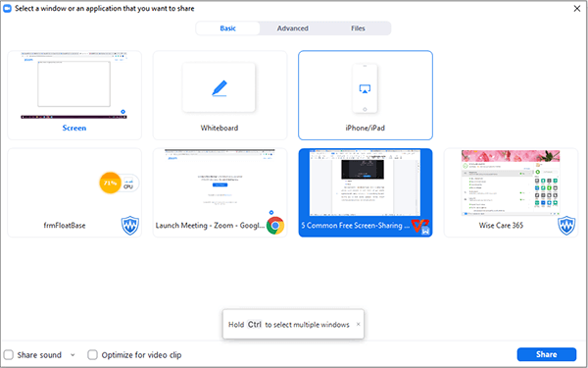The height and width of the screenshot is (368, 588).
Task: Click the Chrome icon on Launch Meeting card
Action: 275,226
